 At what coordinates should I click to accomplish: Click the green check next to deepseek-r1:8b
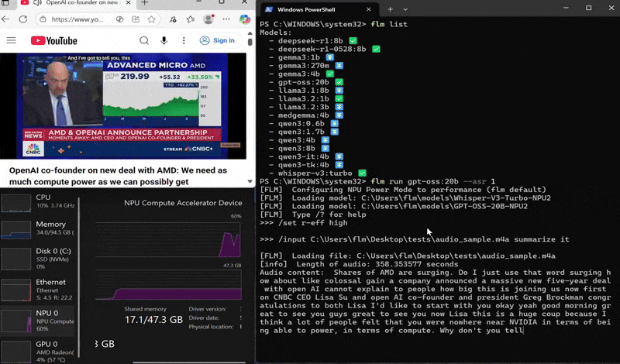(353, 41)
